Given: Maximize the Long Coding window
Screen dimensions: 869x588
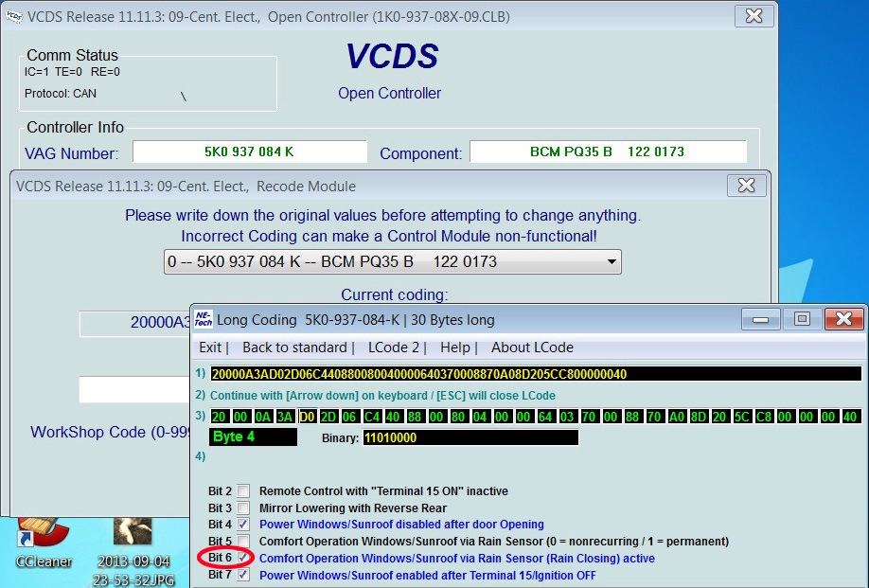Looking at the screenshot, I should point(802,319).
